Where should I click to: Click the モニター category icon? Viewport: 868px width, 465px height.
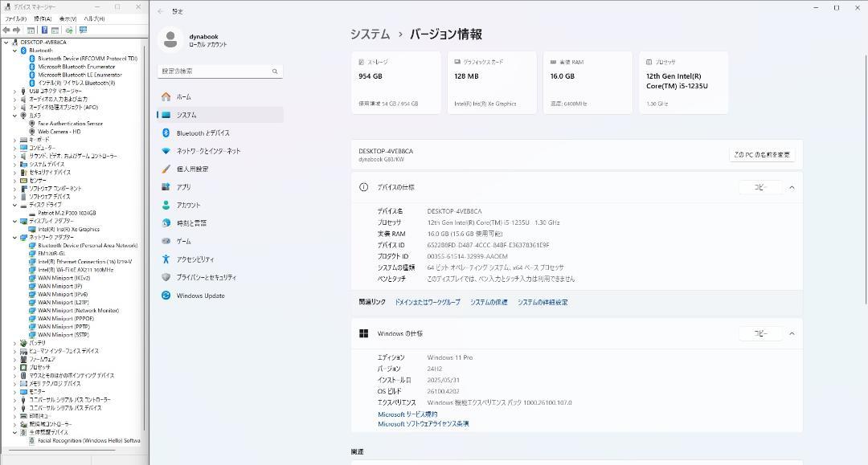coord(23,391)
